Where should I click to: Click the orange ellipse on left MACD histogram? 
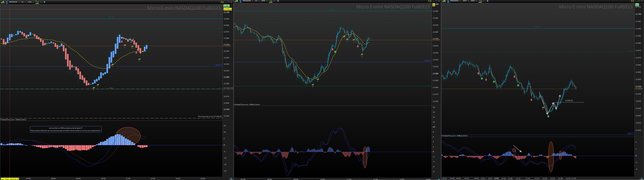(128, 136)
